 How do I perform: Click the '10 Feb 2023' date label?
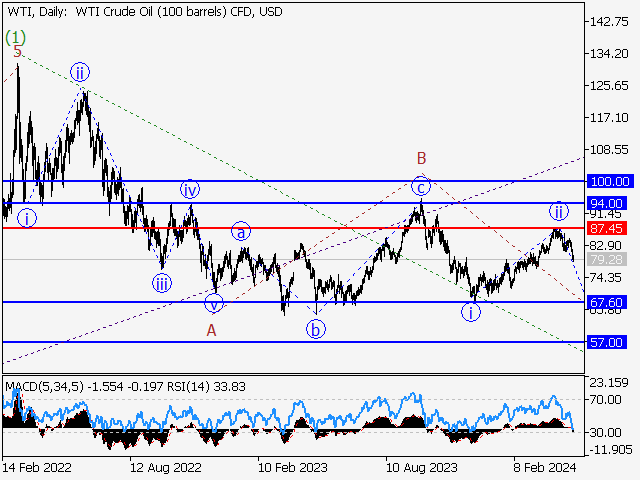coord(293,467)
